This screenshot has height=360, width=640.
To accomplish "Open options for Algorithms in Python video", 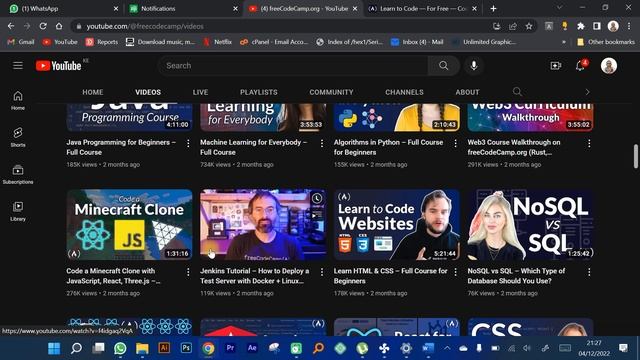I will pos(456,143).
